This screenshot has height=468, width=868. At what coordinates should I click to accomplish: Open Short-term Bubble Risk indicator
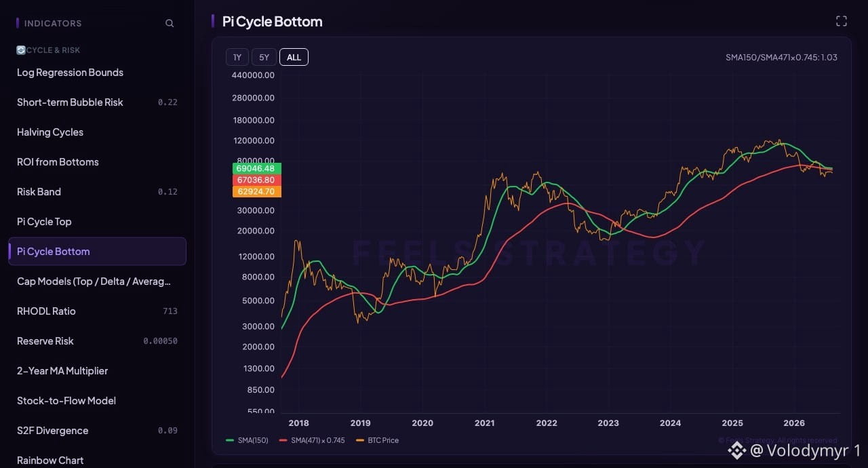pyautogui.click(x=97, y=102)
